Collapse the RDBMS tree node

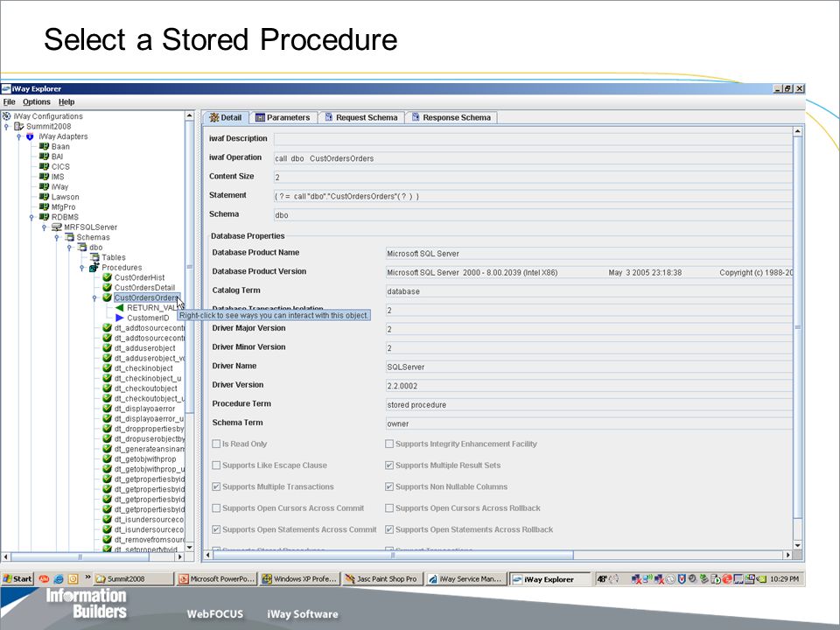pos(31,218)
